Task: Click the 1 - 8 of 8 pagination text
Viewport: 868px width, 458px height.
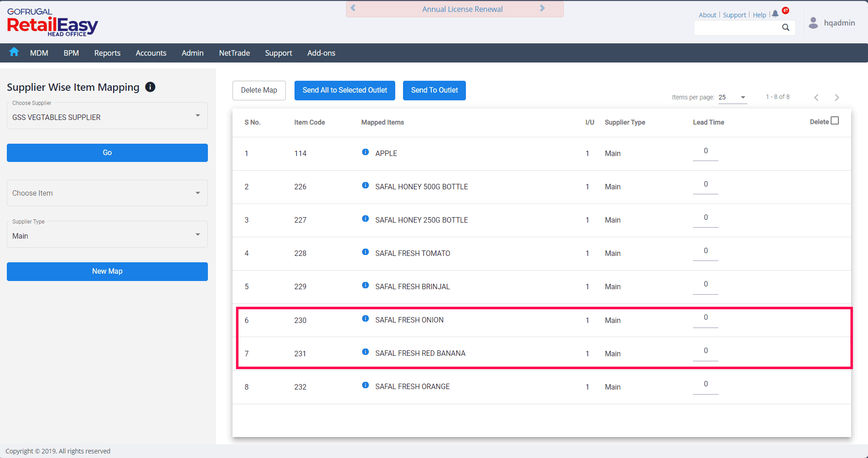Action: 778,97
